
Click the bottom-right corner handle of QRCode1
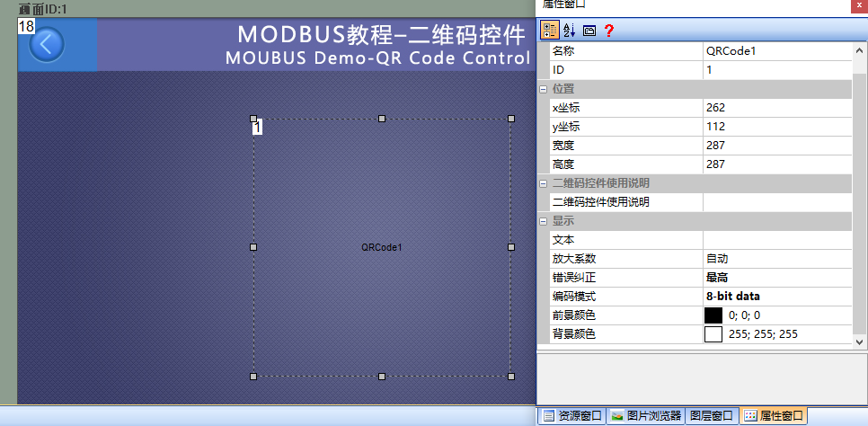[511, 377]
